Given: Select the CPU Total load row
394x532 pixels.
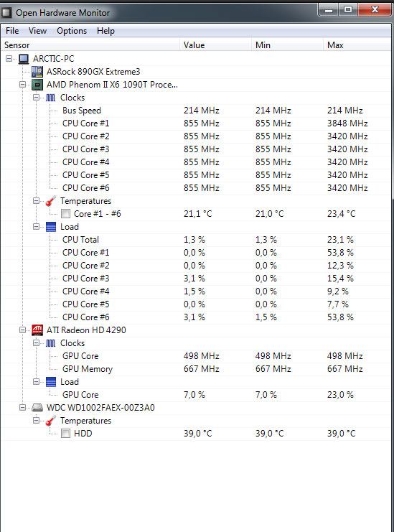Looking at the screenshot, I should click(197, 240).
